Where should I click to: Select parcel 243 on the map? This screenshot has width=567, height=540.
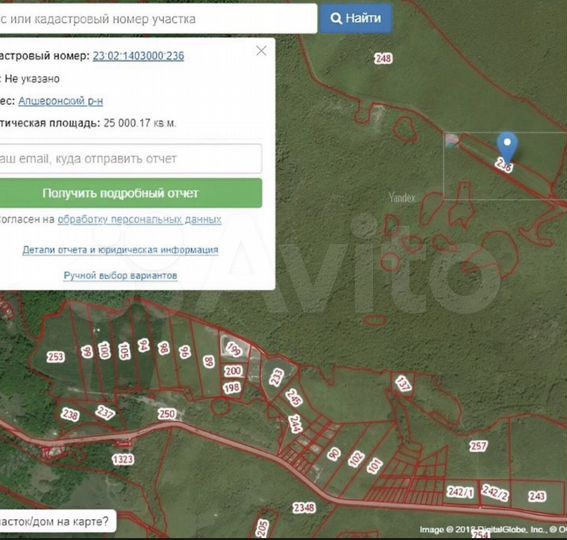[x=537, y=496]
